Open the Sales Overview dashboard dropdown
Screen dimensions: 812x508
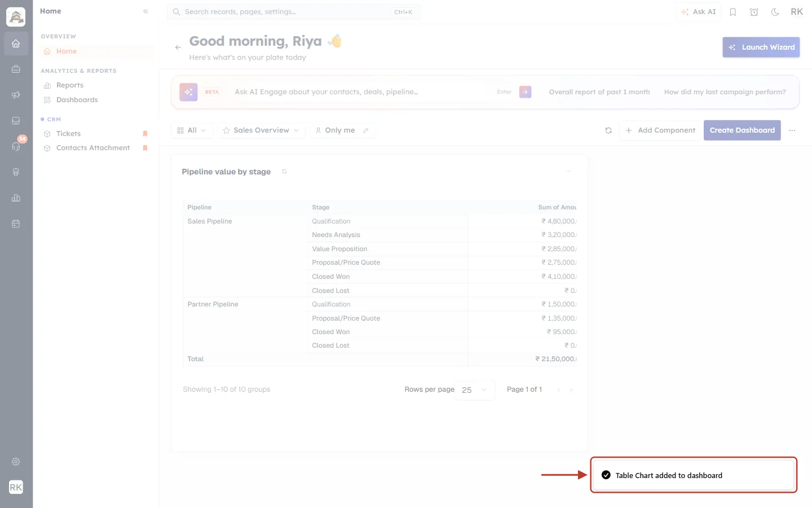(261, 130)
